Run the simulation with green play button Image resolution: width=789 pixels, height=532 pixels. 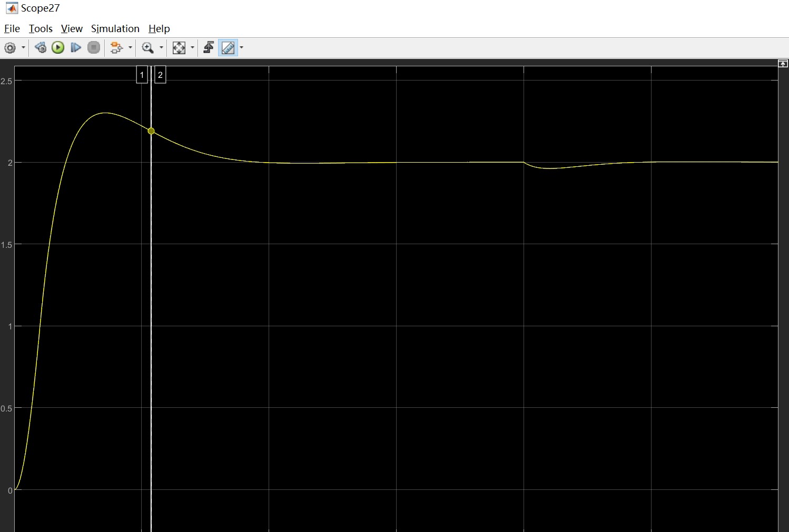(58, 48)
